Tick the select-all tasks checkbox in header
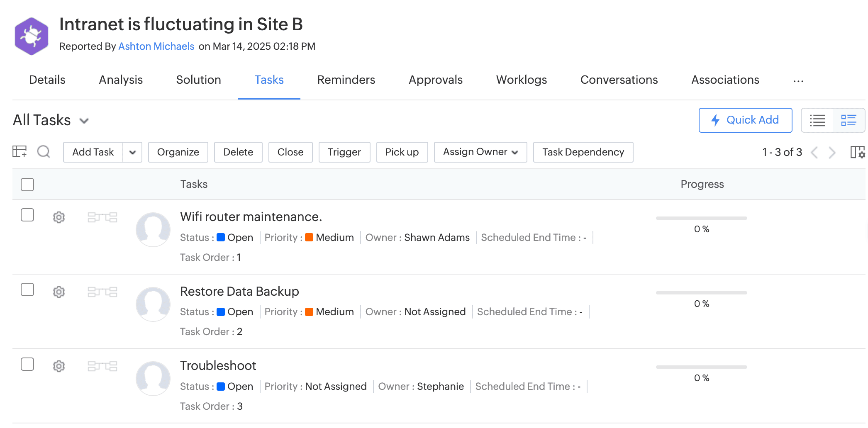 27,185
